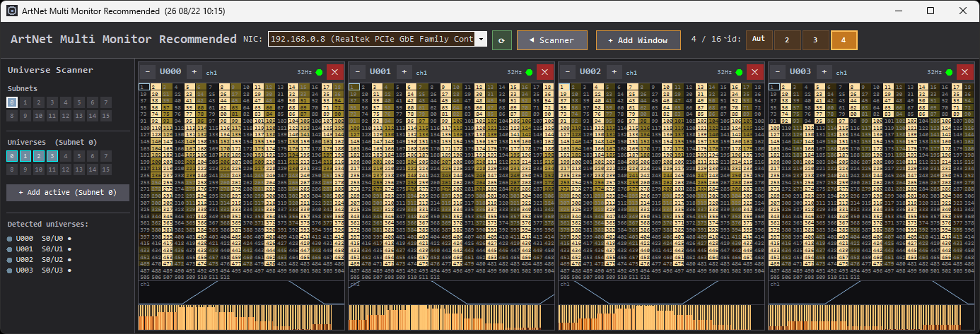
Task: Click the U003 universe label
Action: [x=800, y=71]
